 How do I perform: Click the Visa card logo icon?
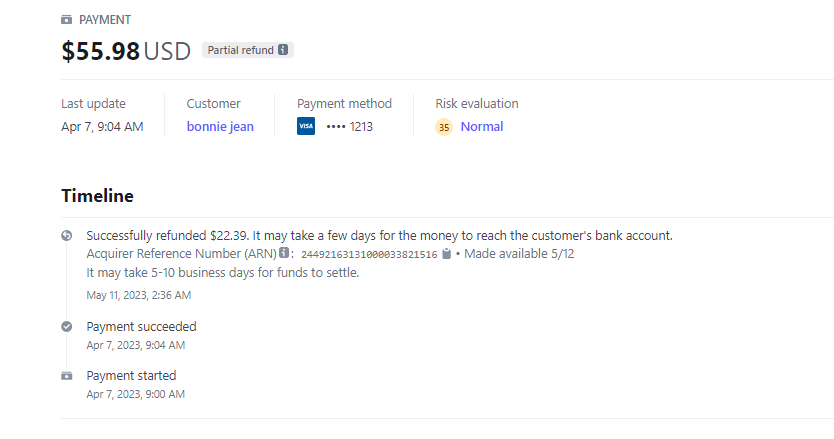tap(306, 127)
